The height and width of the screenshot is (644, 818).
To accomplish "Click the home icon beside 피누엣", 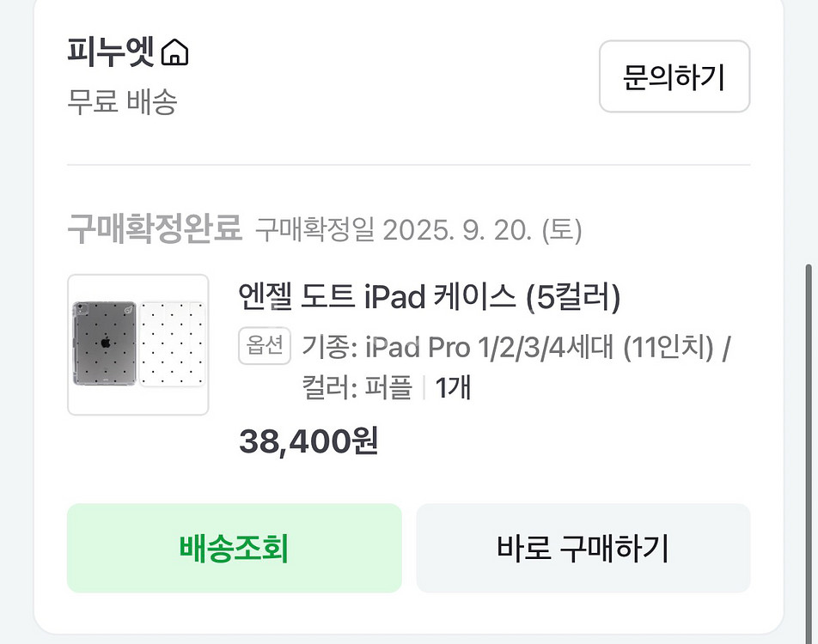I will click(x=175, y=53).
